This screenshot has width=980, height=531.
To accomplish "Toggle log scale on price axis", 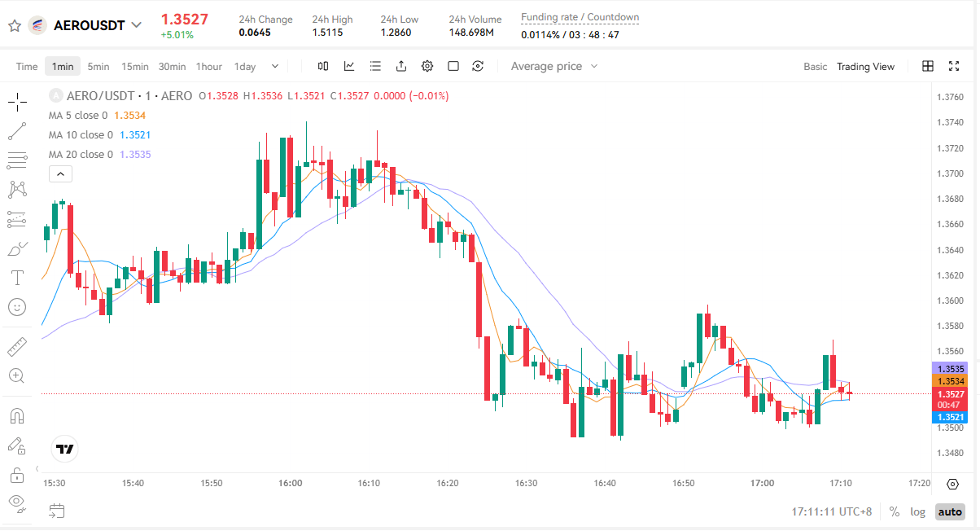I will (917, 511).
